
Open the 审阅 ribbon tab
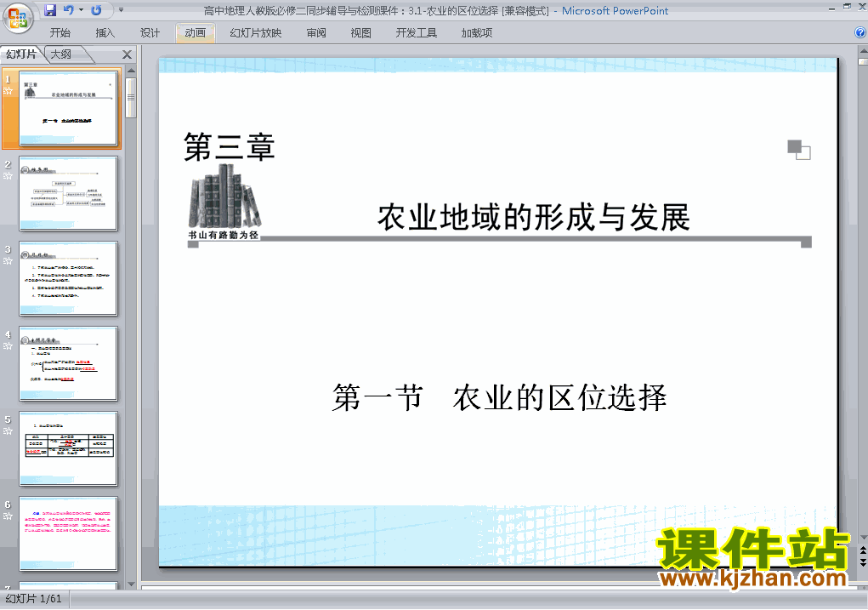316,33
